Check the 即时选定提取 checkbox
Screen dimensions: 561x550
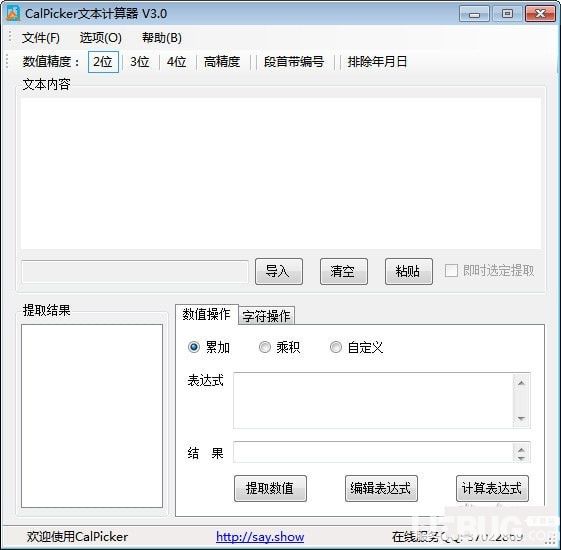click(x=451, y=271)
